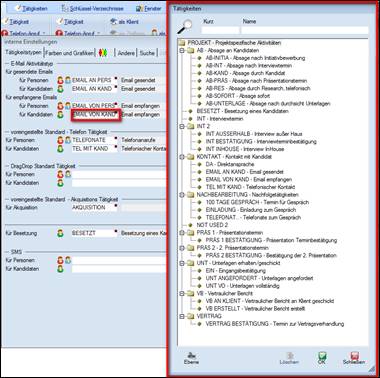Click the AKQUISITION field

click(x=94, y=207)
